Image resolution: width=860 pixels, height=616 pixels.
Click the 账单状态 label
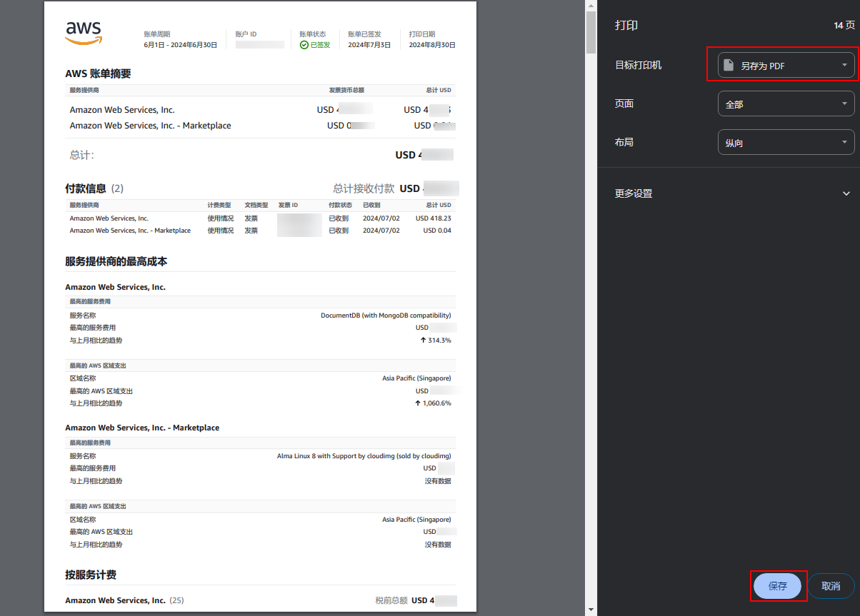[312, 34]
